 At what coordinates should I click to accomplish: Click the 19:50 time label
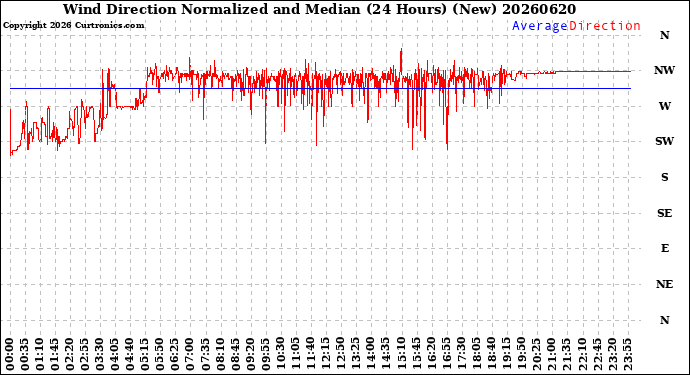click(x=521, y=355)
